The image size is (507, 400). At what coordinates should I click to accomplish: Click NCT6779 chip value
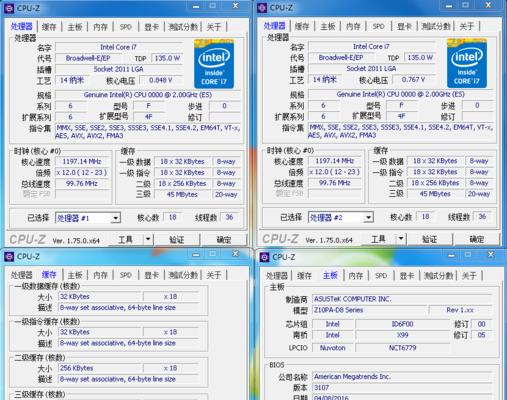point(403,348)
